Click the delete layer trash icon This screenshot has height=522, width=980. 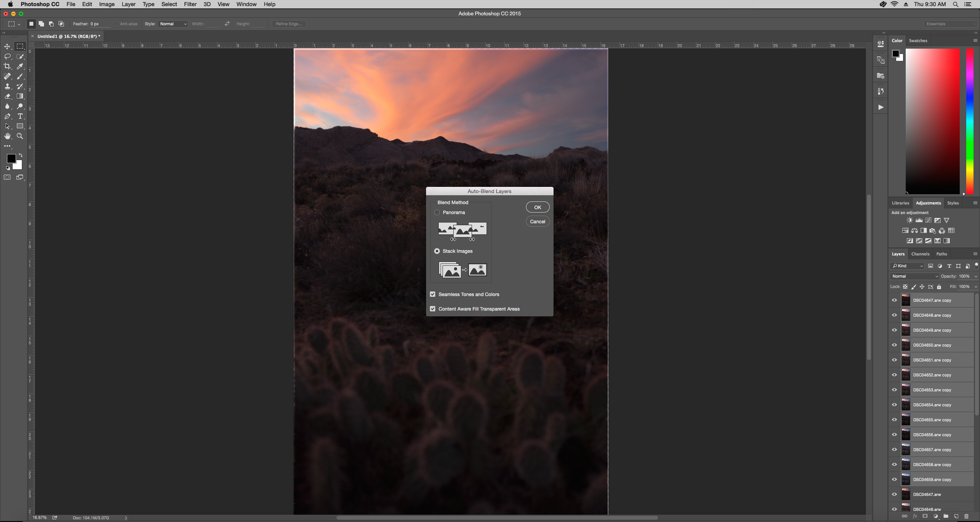(966, 516)
